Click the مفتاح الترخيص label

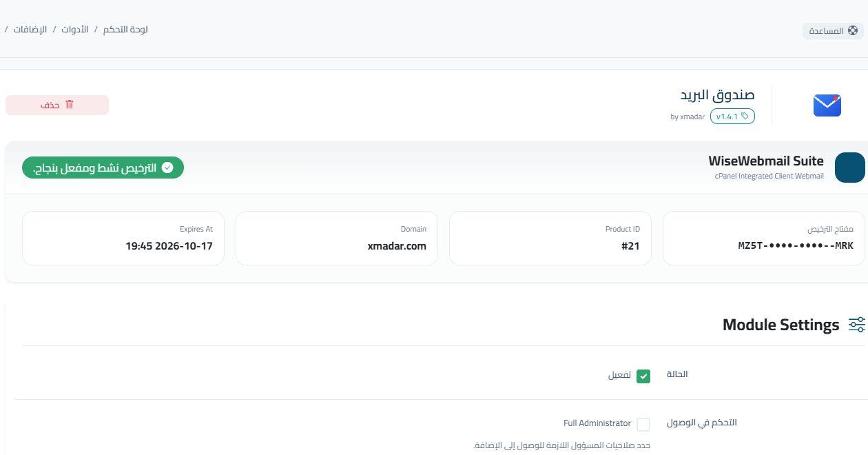coord(830,229)
